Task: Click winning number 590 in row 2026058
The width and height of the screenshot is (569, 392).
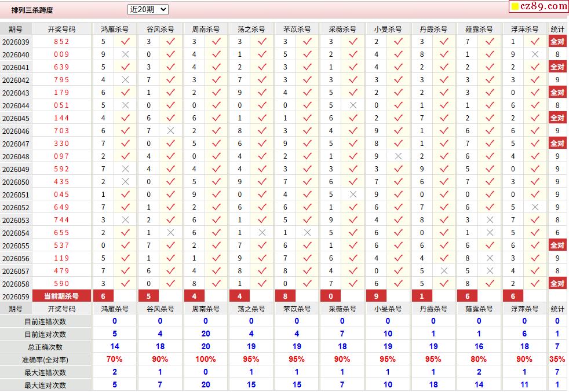Action: pyautogui.click(x=61, y=284)
